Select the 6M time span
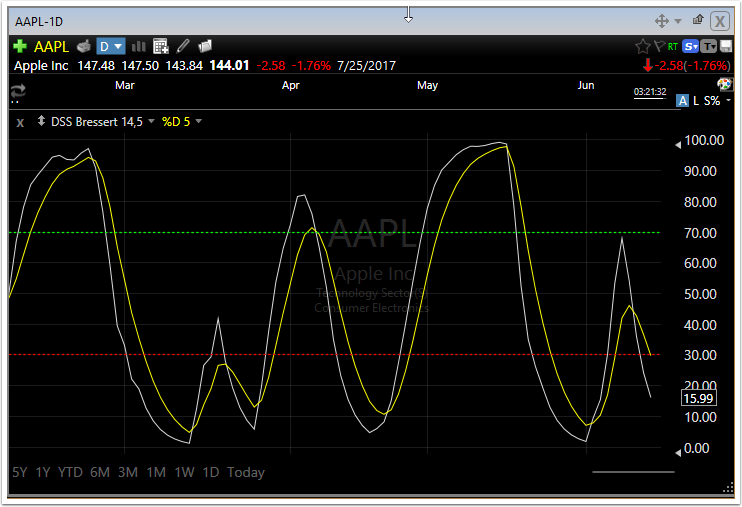 point(100,472)
